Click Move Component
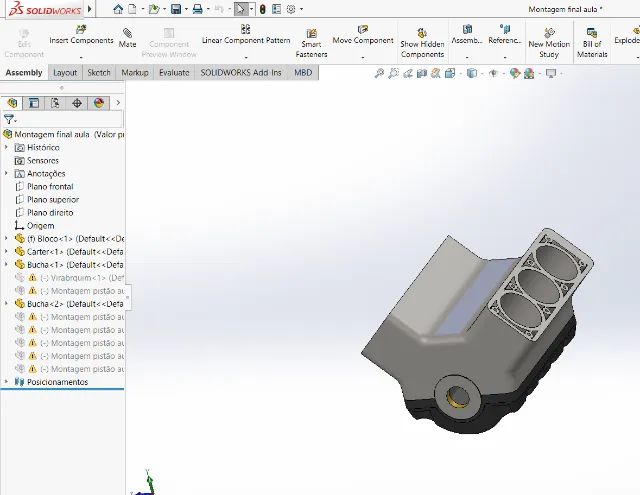This screenshot has height=495, width=640. pos(363,35)
